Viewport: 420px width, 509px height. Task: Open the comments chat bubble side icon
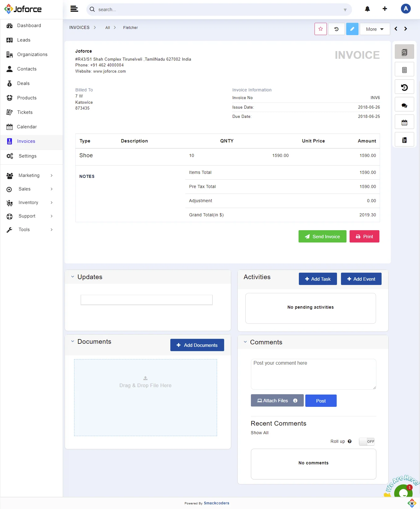point(404,105)
